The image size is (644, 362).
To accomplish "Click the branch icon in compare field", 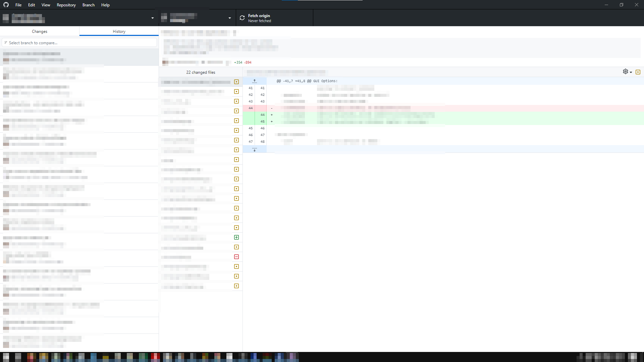I will (x=6, y=43).
